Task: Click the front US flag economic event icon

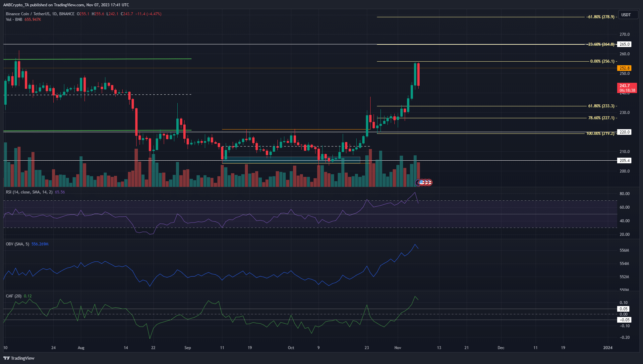Action: (422, 182)
